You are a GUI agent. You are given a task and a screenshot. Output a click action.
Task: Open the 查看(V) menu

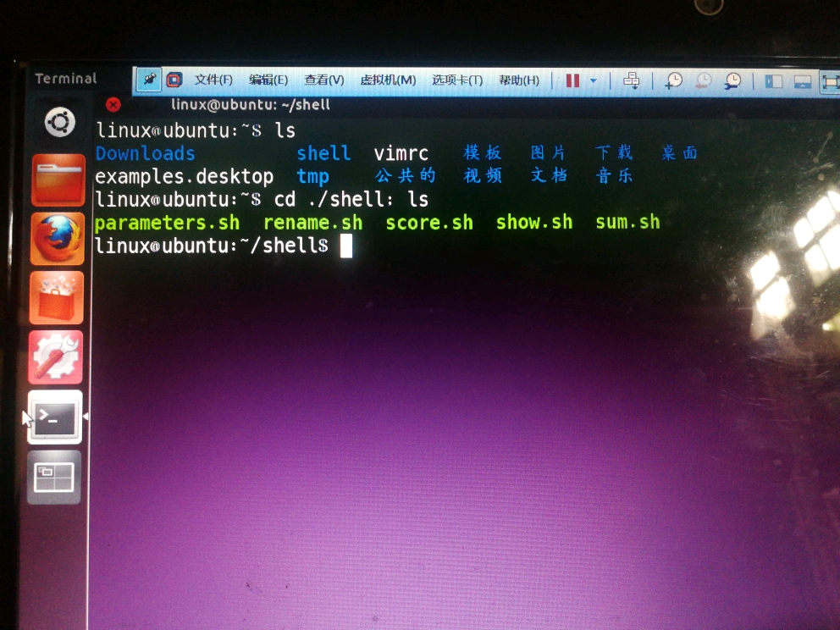[x=324, y=80]
